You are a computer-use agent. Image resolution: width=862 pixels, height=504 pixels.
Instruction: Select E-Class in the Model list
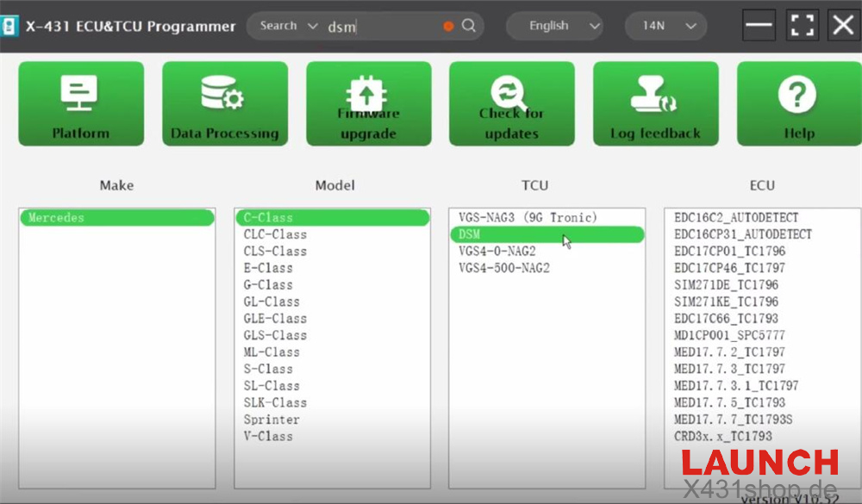click(x=268, y=268)
